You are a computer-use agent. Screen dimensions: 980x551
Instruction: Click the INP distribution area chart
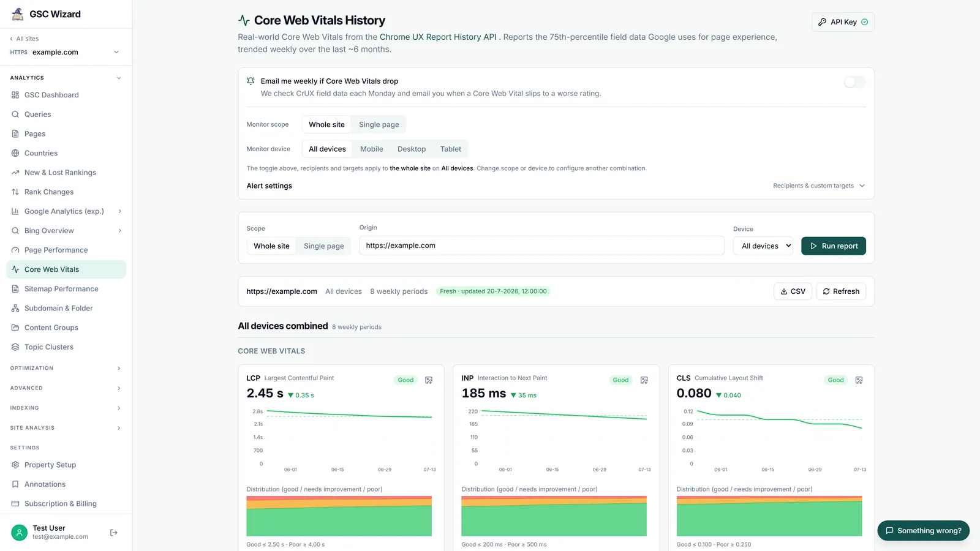coord(554,516)
